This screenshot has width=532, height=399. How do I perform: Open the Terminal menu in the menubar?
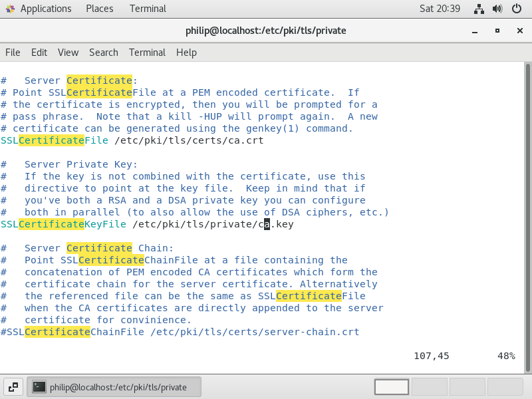tap(147, 53)
